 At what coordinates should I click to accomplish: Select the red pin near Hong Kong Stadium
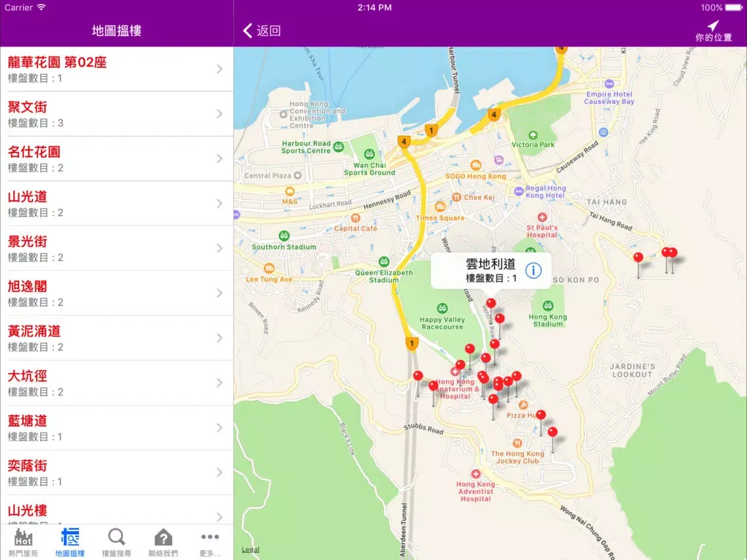coord(490,304)
